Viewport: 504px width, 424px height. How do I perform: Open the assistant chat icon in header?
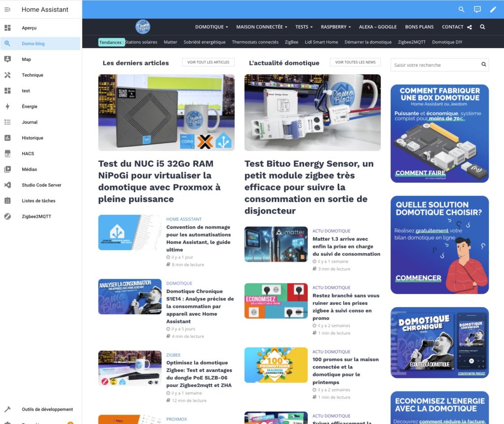(x=477, y=9)
